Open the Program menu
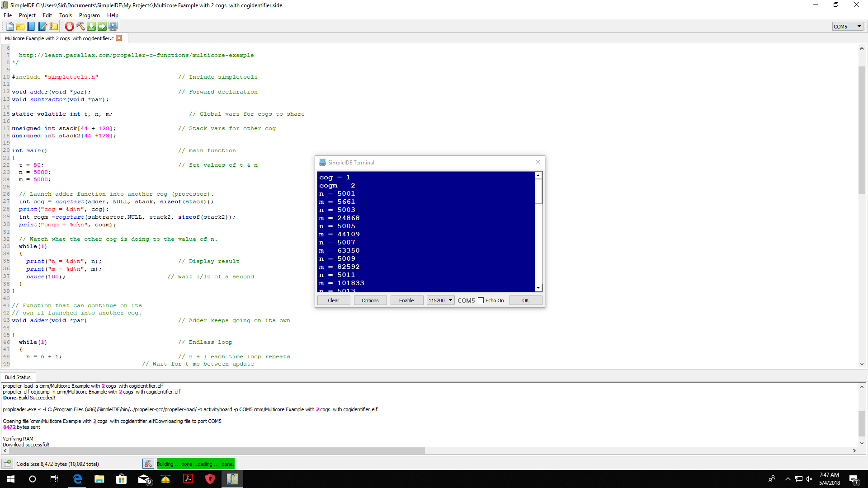 (x=89, y=15)
